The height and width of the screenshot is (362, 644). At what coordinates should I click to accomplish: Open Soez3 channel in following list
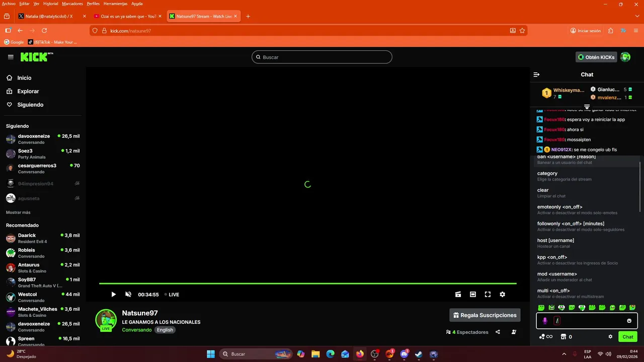[x=43, y=154]
